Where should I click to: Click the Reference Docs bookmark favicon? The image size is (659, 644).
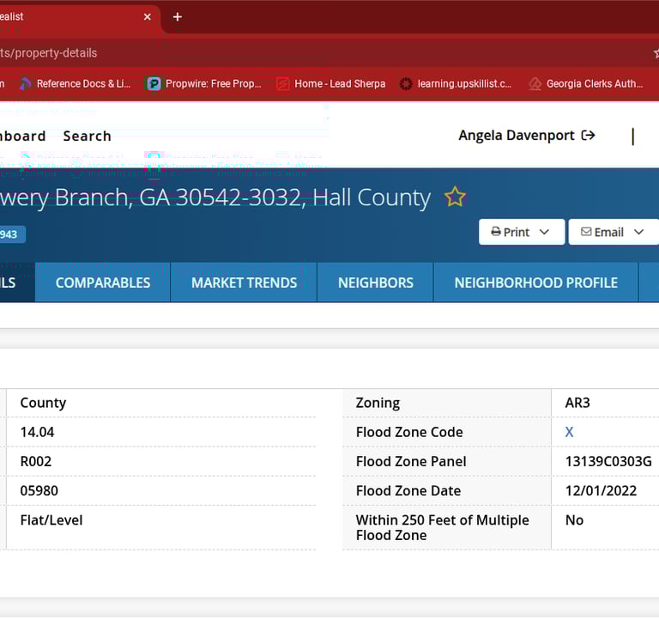click(25, 83)
